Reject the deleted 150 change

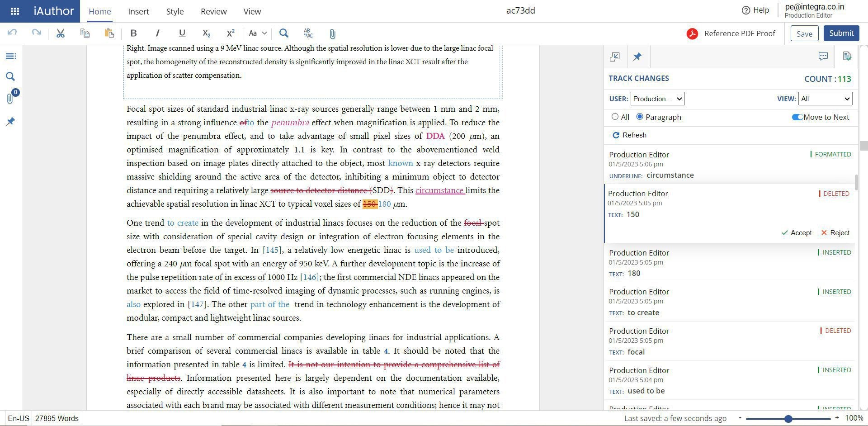coord(835,233)
